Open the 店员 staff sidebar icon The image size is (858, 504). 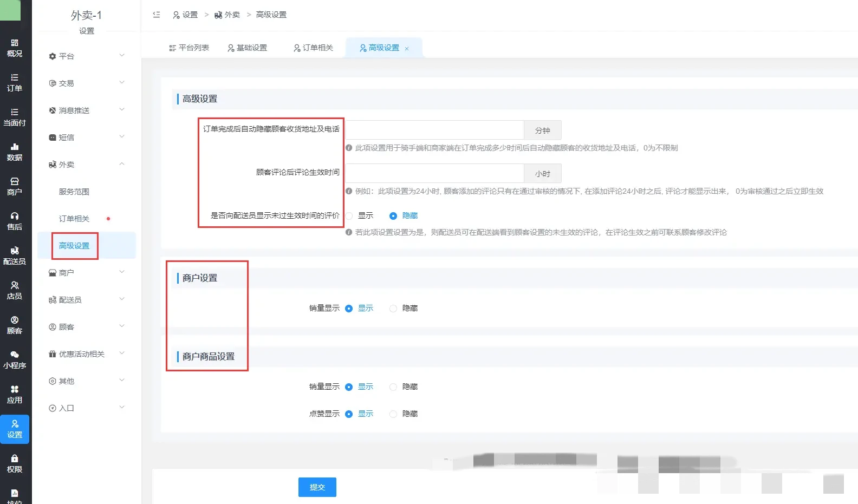15,290
